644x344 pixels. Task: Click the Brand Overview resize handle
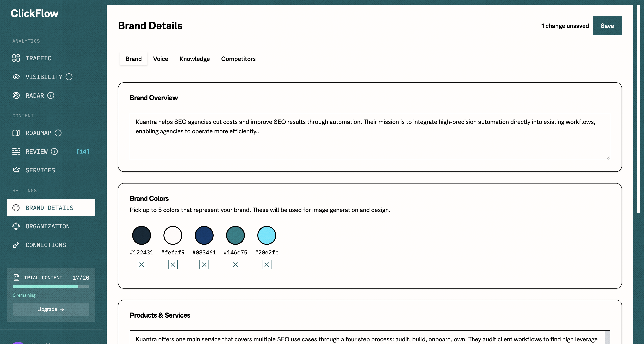coord(608,158)
